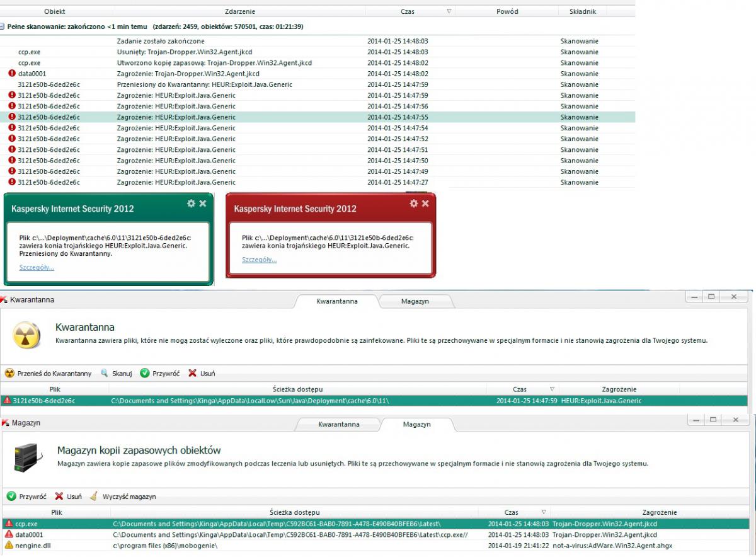Screen dimensions: 756x557
Task: Click sort arrow in Kwarantanna list Czas column
Action: point(552,389)
